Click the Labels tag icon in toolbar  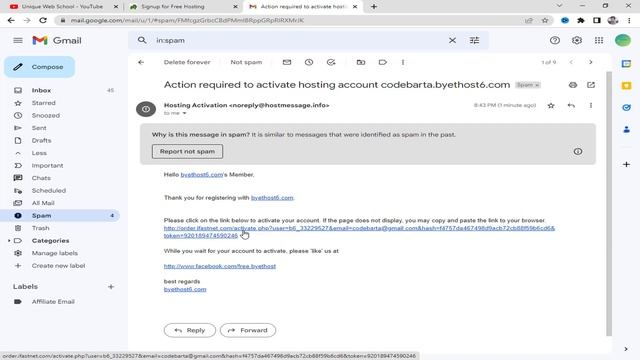point(382,62)
